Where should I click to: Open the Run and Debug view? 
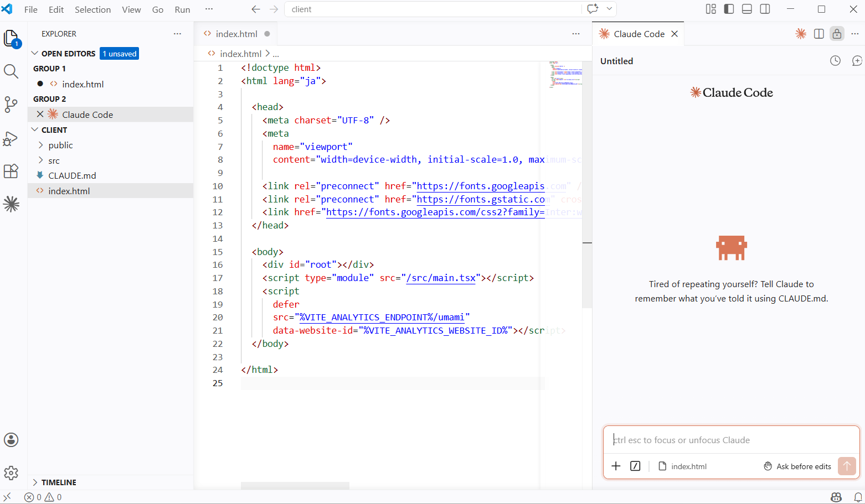coord(12,138)
